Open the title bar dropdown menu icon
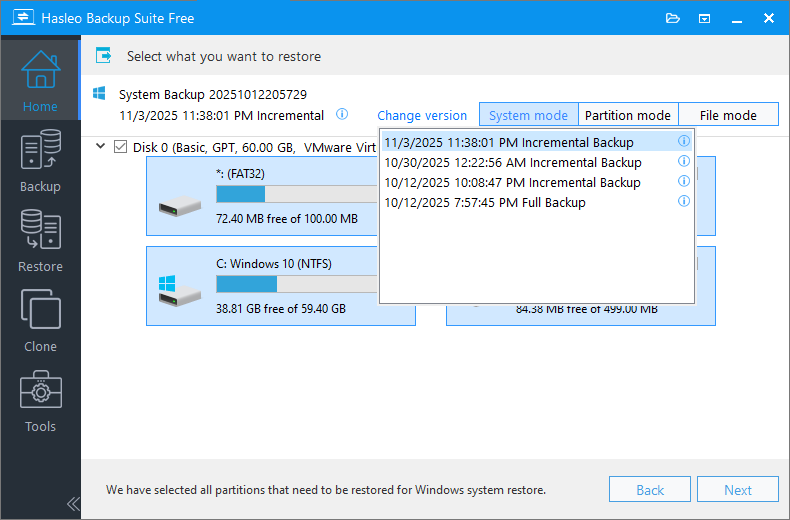790x520 pixels. click(705, 18)
